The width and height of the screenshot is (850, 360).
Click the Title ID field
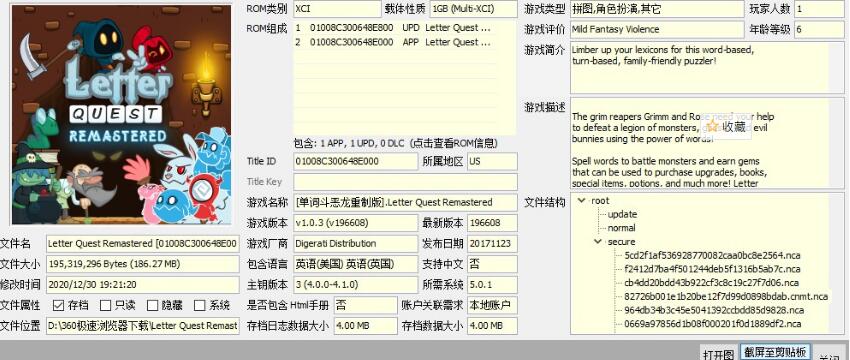pos(356,162)
